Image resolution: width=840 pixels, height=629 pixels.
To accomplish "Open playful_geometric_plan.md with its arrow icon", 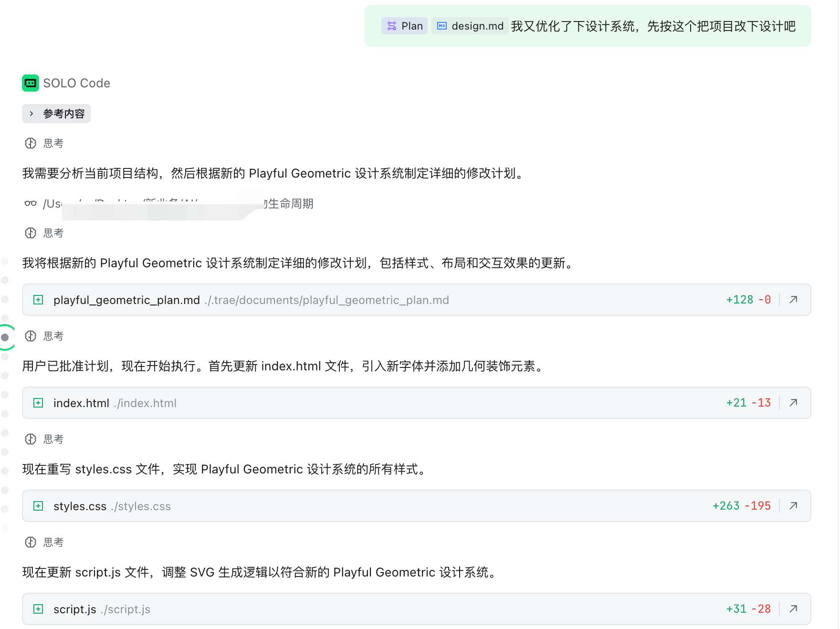I will point(793,300).
